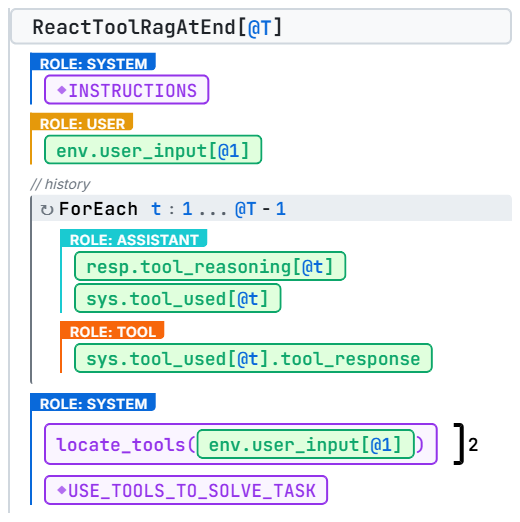
Task: Click the diamond icon beside USE_TOOLS_TO_SOLVE_TASK
Action: [x=62, y=490]
